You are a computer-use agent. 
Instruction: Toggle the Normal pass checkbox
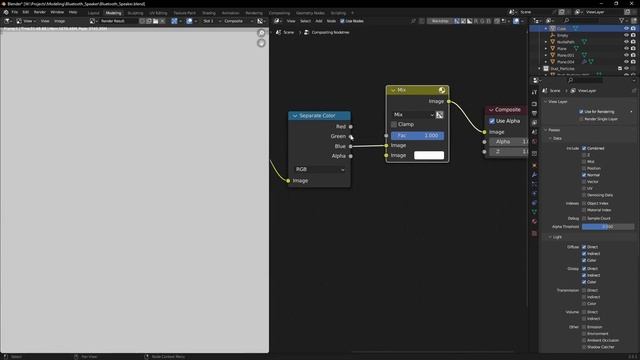[x=584, y=175]
